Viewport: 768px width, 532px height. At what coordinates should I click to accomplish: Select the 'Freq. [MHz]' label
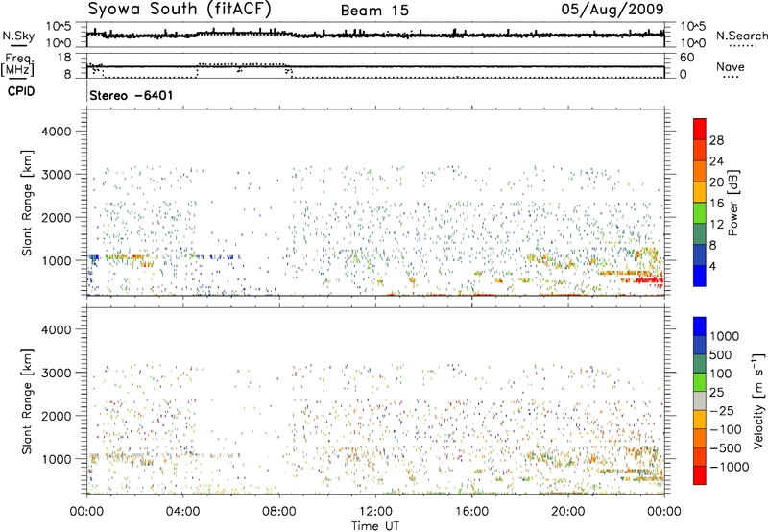(x=17, y=65)
